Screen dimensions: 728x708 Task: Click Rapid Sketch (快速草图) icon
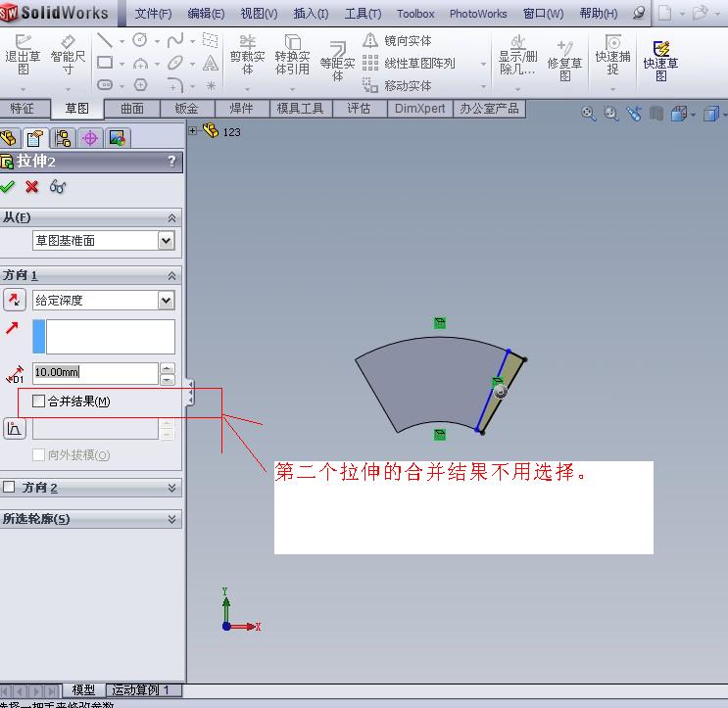660,62
